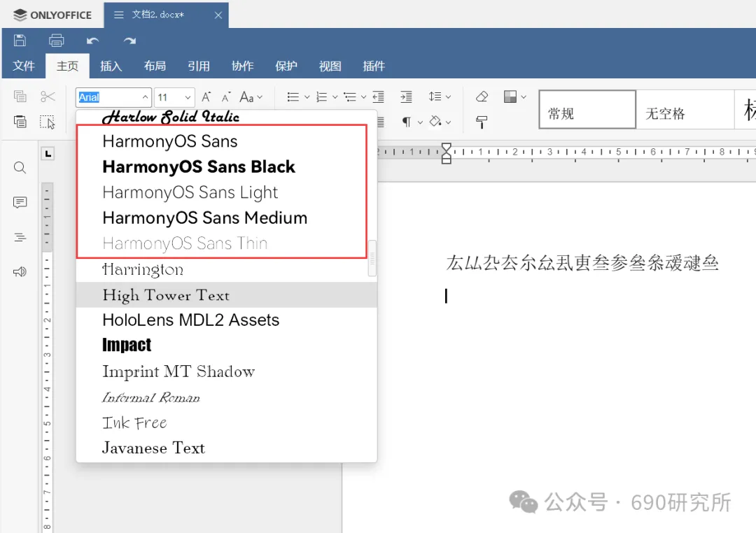Image resolution: width=756 pixels, height=533 pixels.
Task: Switch to the 插件 tab
Action: 374,66
